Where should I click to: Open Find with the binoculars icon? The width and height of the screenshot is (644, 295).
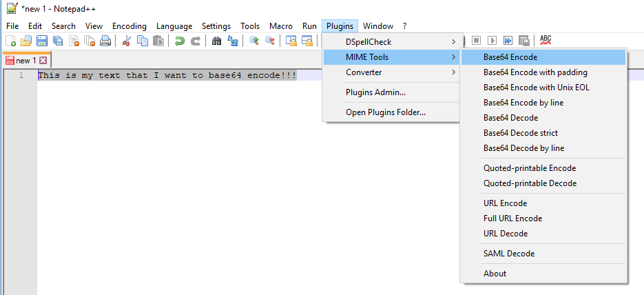[216, 41]
